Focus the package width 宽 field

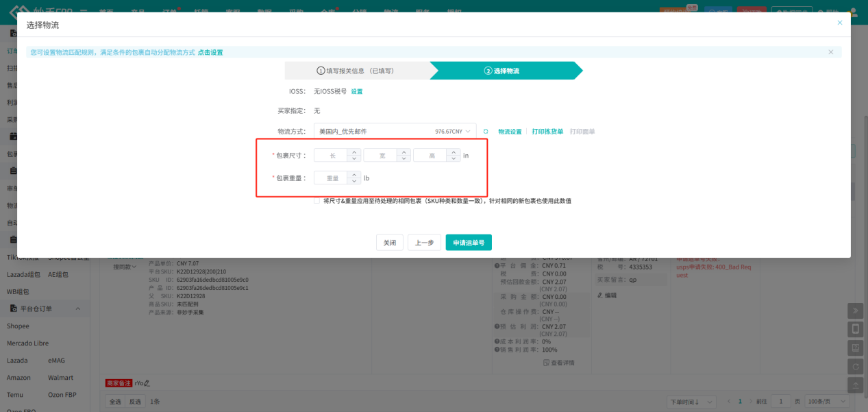click(381, 156)
